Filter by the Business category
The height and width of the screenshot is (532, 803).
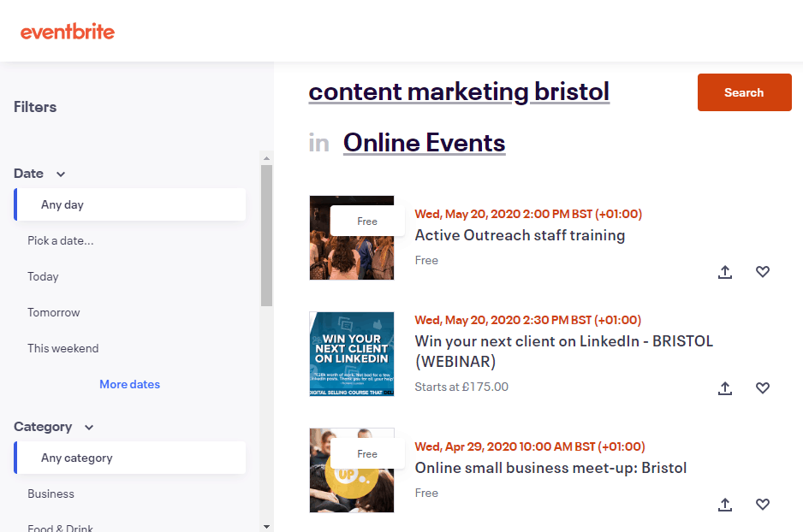[51, 494]
